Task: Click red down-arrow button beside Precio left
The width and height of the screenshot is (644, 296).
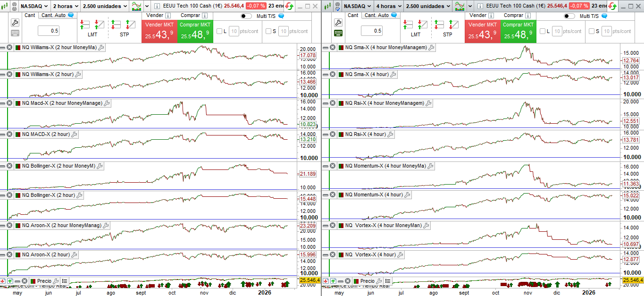Action: (x=3, y=281)
